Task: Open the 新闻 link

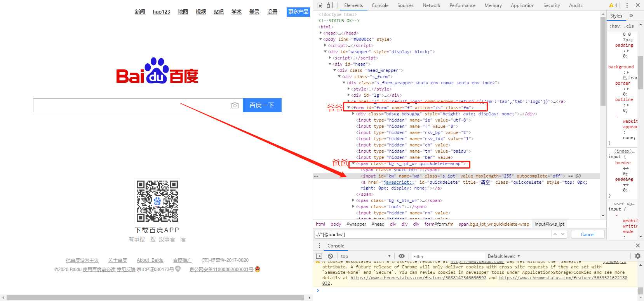Action: [140, 12]
